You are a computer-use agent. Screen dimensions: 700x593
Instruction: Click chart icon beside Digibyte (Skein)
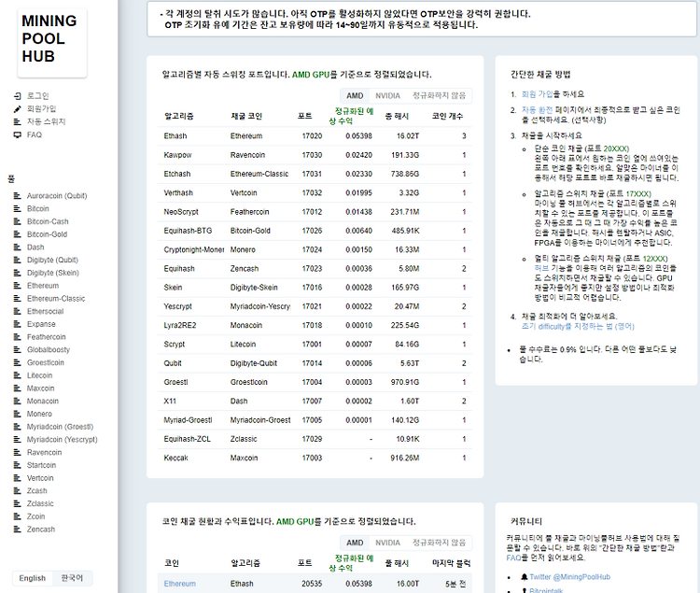18,273
